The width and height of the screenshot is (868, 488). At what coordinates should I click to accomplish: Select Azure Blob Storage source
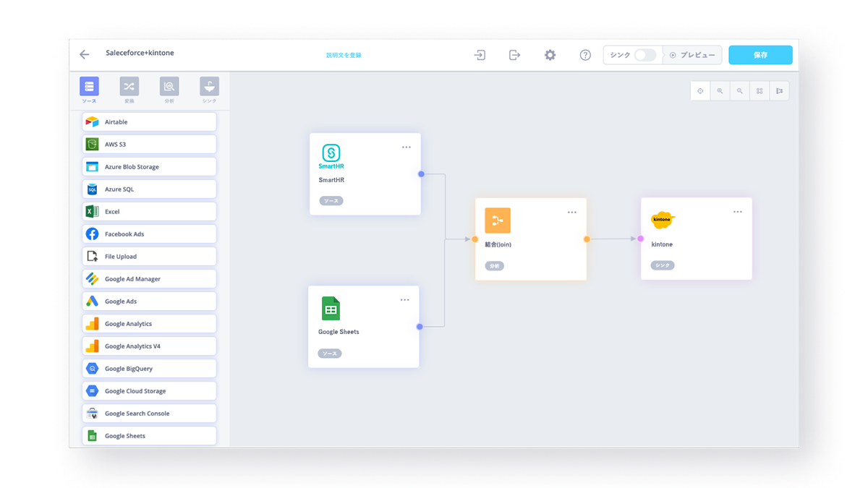tap(149, 166)
